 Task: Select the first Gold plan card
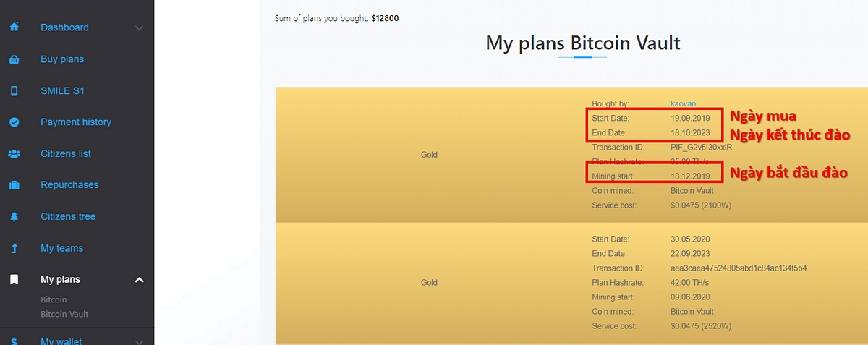point(571,154)
